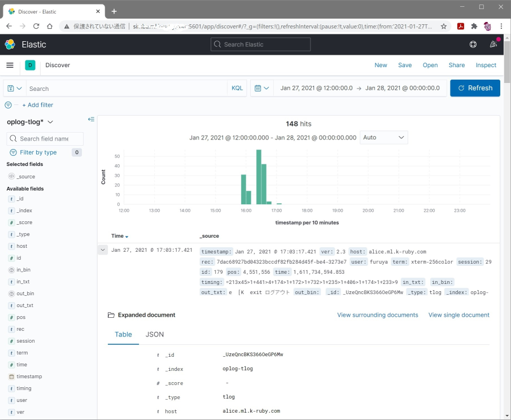Image resolution: width=511 pixels, height=420 pixels.
Task: Click the Add filter link
Action: click(x=37, y=105)
